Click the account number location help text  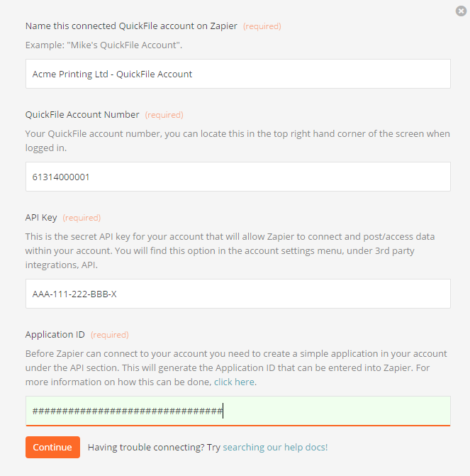point(237,140)
